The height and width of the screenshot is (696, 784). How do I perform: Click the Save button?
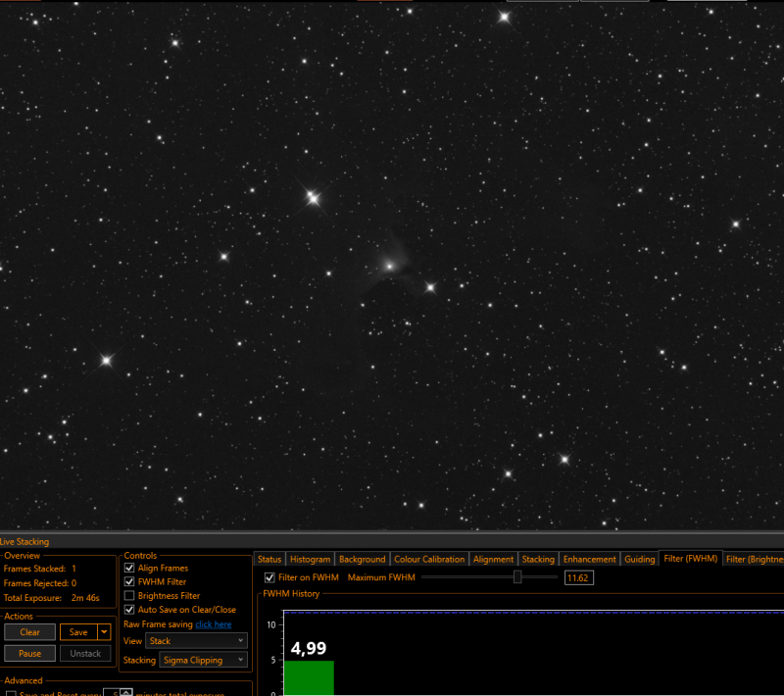click(x=78, y=632)
